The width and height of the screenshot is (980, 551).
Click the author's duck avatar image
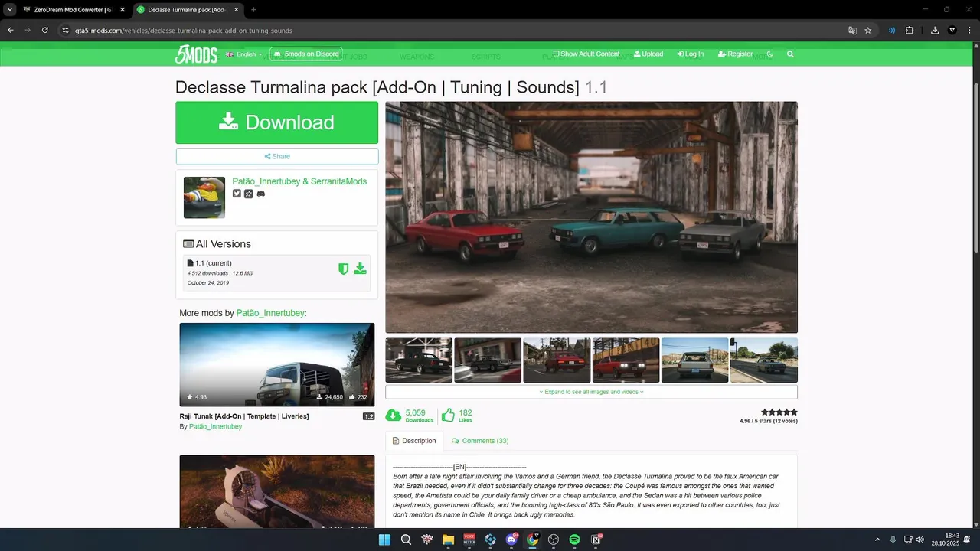(x=204, y=197)
